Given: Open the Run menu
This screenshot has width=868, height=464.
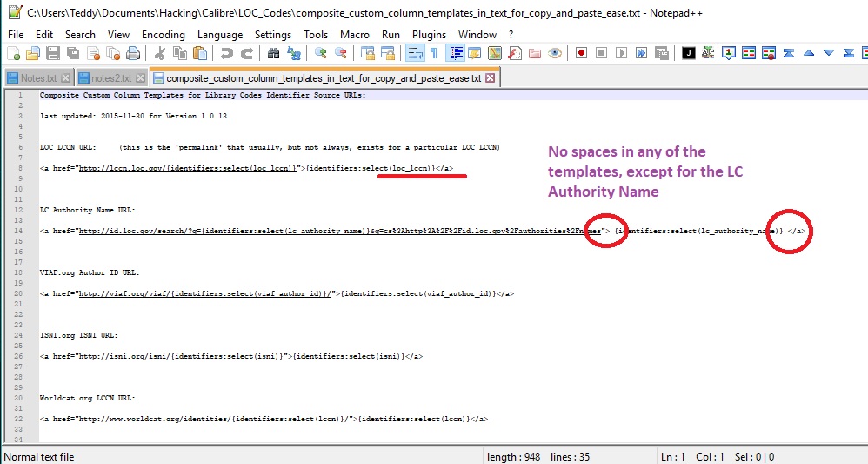Looking at the screenshot, I should 391,34.
